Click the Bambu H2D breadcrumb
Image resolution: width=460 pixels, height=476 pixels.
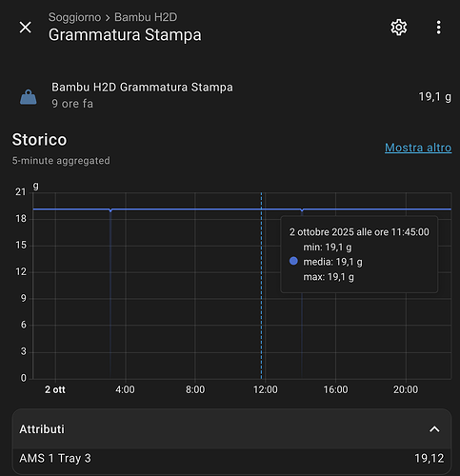(x=146, y=17)
